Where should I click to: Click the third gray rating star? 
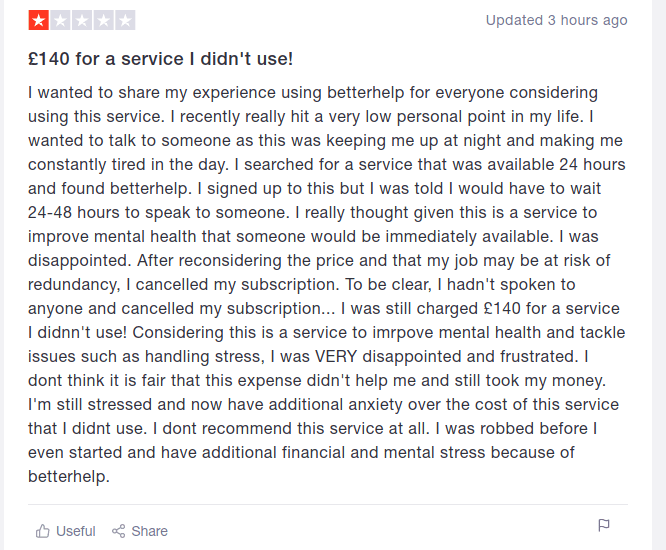(82, 20)
